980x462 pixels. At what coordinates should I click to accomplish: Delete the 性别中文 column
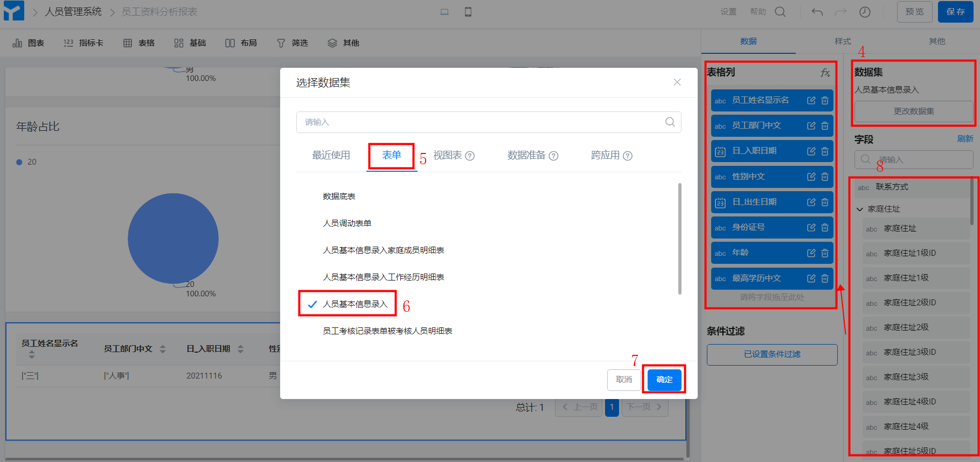(x=825, y=177)
